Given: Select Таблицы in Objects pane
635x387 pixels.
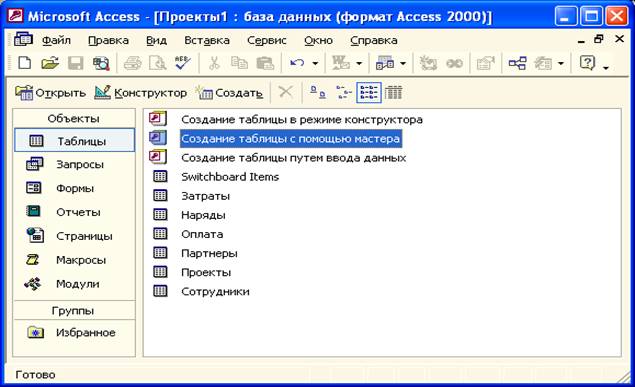Looking at the screenshot, I should click(75, 140).
